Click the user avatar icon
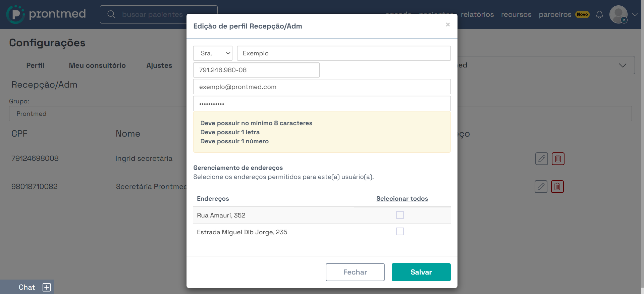The width and height of the screenshot is (644, 294). tap(619, 14)
